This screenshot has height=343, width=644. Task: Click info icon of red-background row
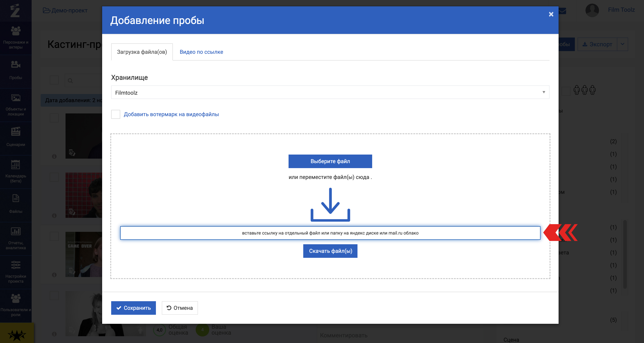[x=54, y=216]
